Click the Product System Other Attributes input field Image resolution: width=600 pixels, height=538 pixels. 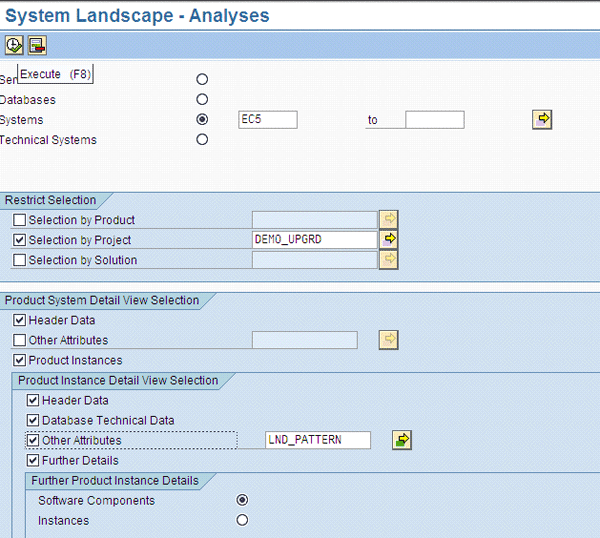coord(305,340)
